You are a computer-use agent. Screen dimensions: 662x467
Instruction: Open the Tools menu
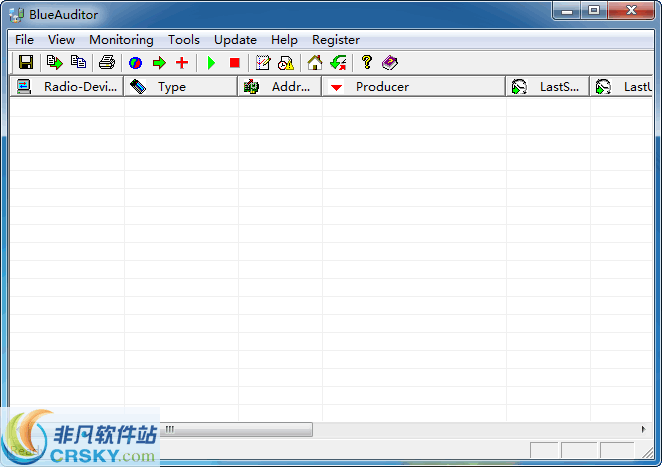point(184,40)
